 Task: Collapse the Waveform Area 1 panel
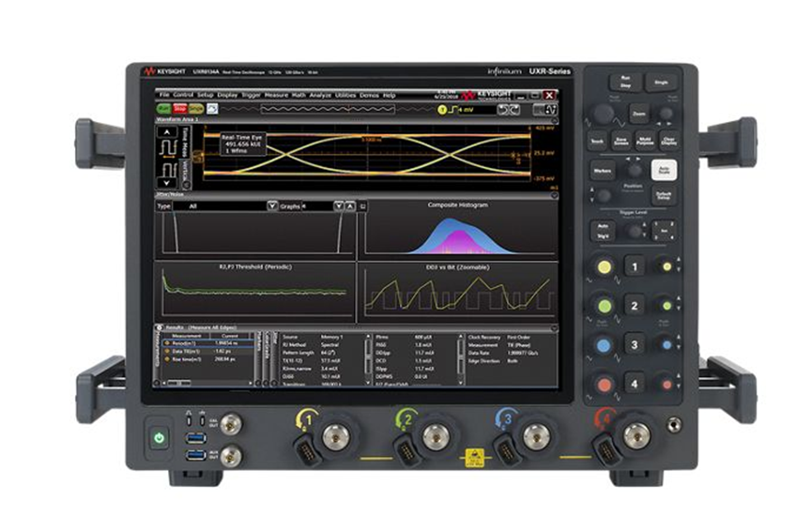click(555, 120)
